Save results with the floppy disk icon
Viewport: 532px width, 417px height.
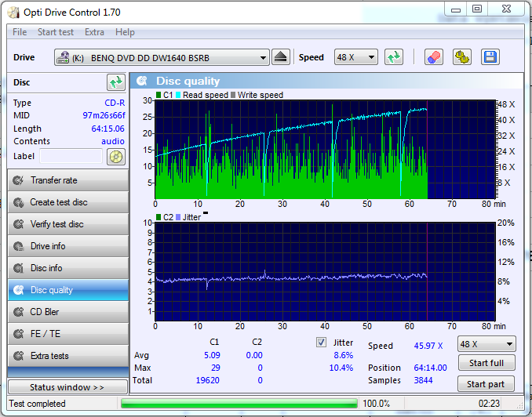[490, 57]
